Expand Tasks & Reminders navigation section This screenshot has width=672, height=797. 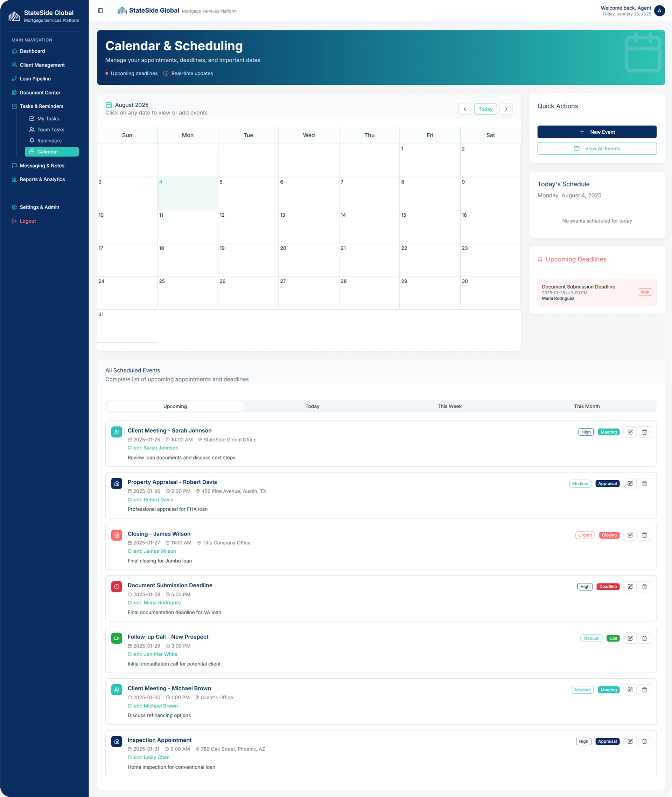(42, 106)
